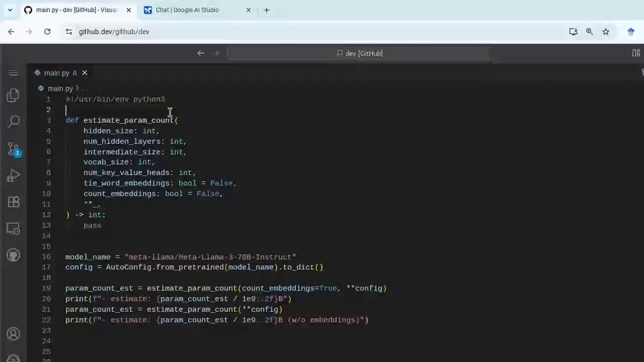
Task: Click ') -> int:' on line 12
Action: tap(86, 215)
